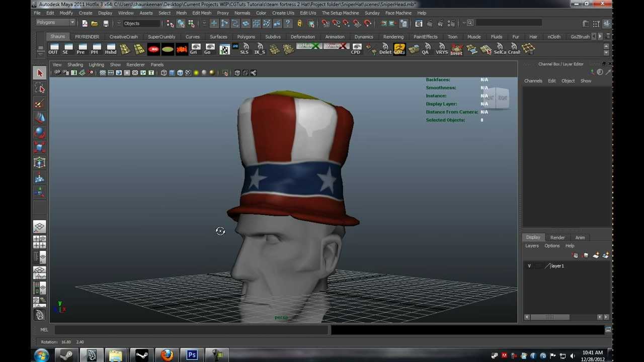The image size is (644, 362).
Task: Click the PM shelf button
Action: coord(95,49)
